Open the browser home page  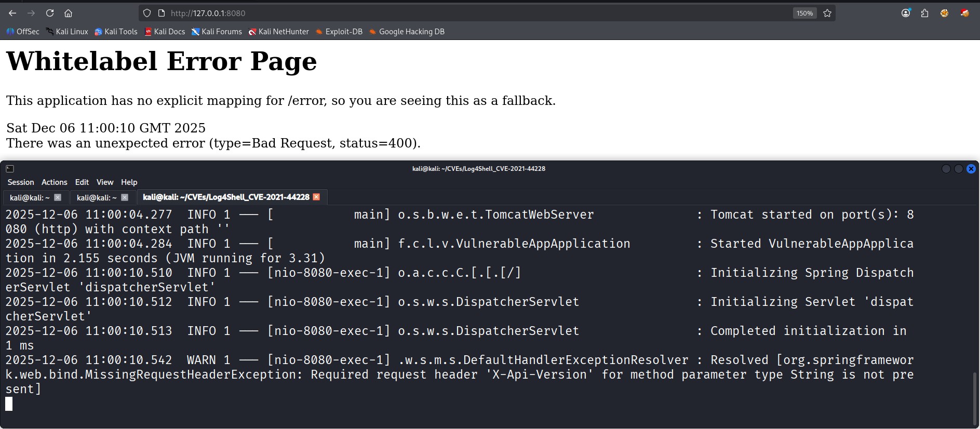[x=68, y=13]
